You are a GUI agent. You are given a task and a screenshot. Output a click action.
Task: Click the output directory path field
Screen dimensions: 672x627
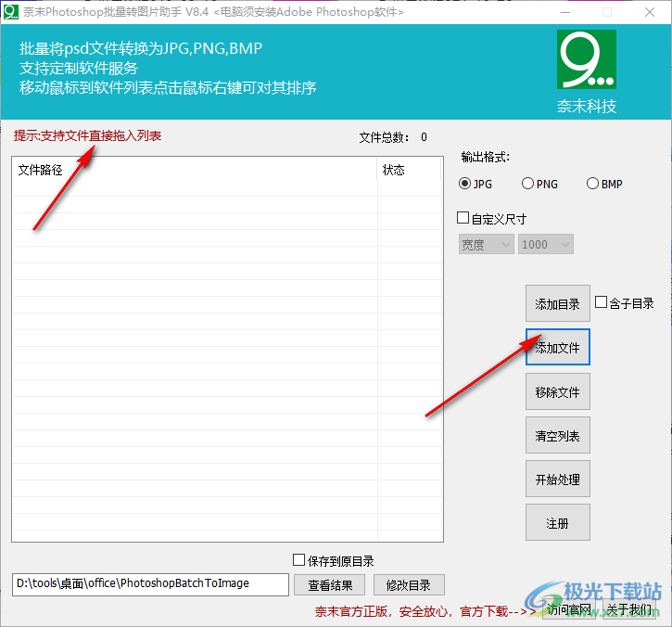[150, 584]
